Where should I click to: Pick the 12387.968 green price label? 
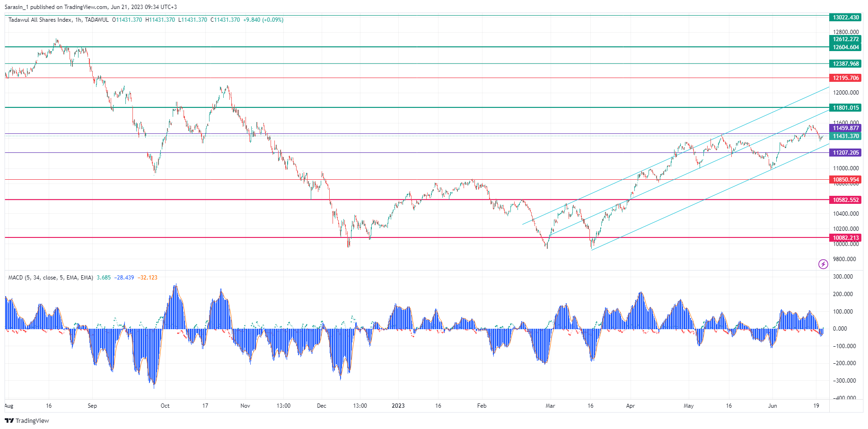pos(846,64)
